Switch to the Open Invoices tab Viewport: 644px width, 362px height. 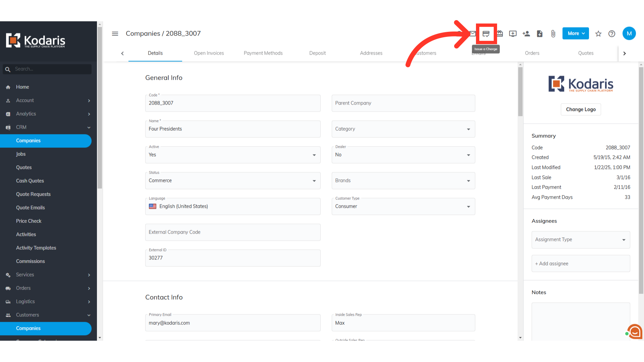[209, 53]
